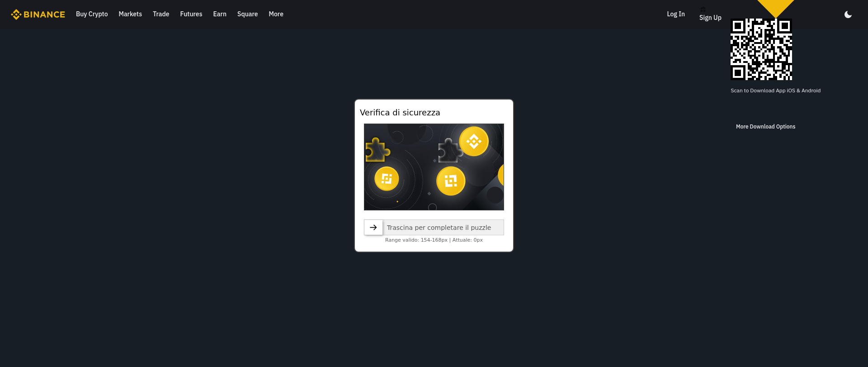The height and width of the screenshot is (367, 868).
Task: Click the 'Verifica di sicurezza' title
Action: (x=400, y=113)
